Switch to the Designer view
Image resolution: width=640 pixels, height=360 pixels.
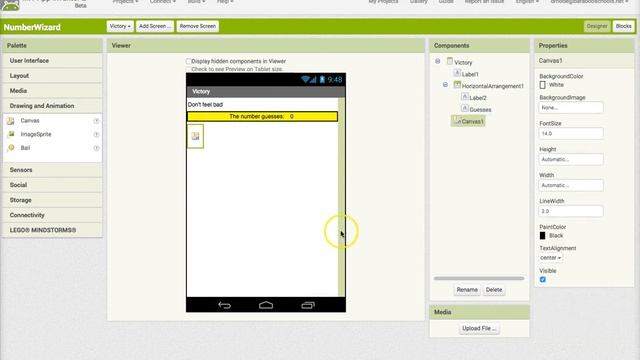click(597, 26)
